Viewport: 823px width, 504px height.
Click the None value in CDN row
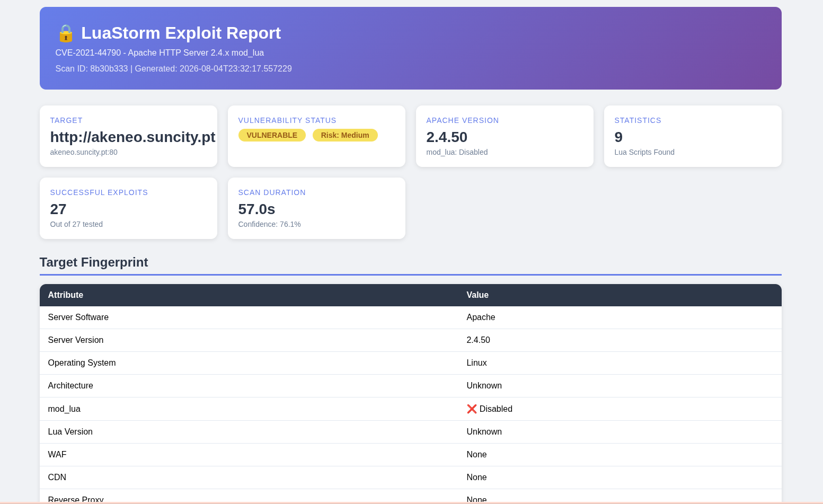(476, 478)
